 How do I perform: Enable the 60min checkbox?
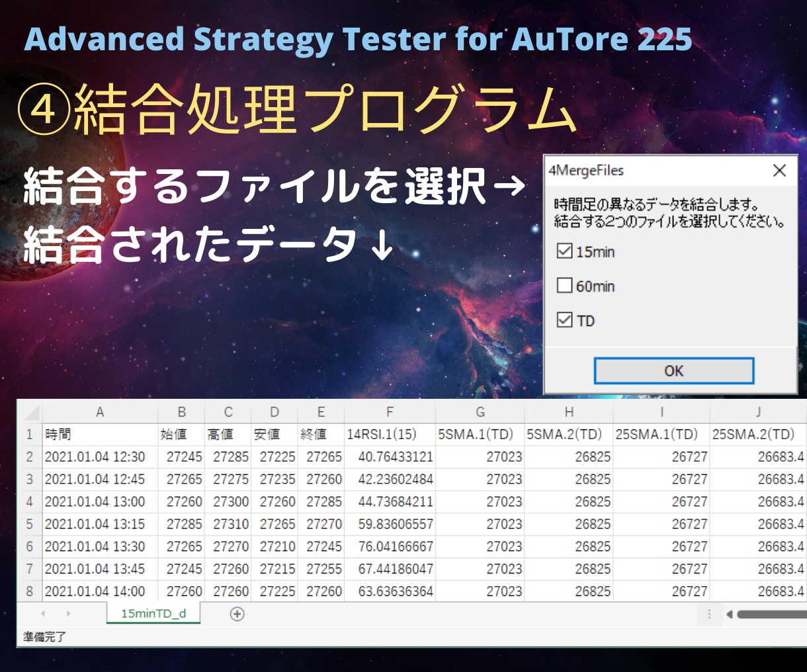564,286
